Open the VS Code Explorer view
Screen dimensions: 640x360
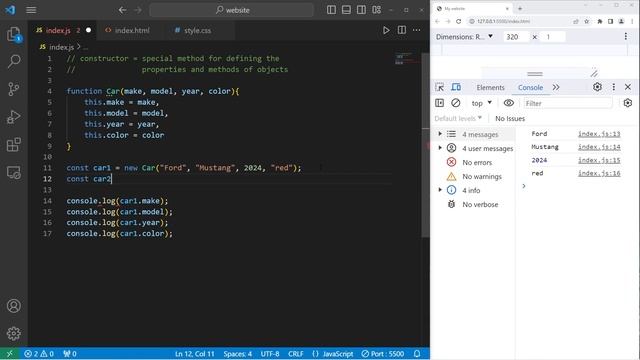tap(14, 34)
